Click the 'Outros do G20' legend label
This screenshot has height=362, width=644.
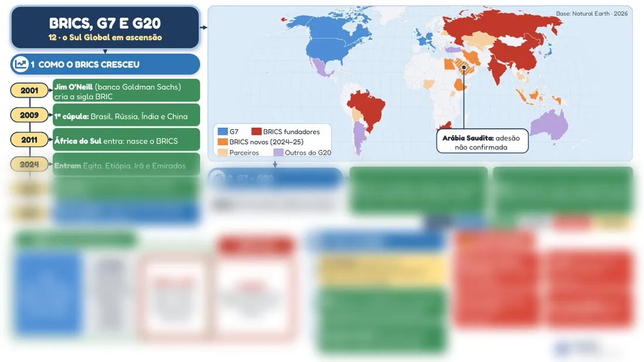click(308, 152)
